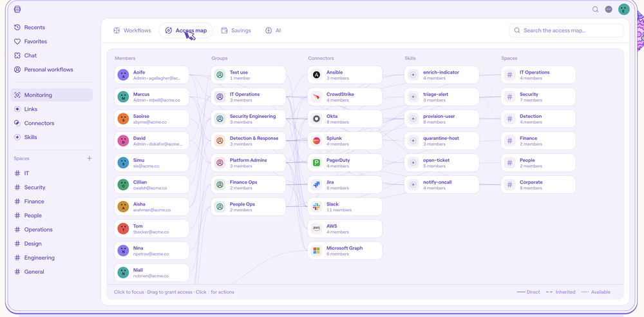Open the Finance space in sidebar
Viewport: 644px width, 317px height.
pos(52,202)
